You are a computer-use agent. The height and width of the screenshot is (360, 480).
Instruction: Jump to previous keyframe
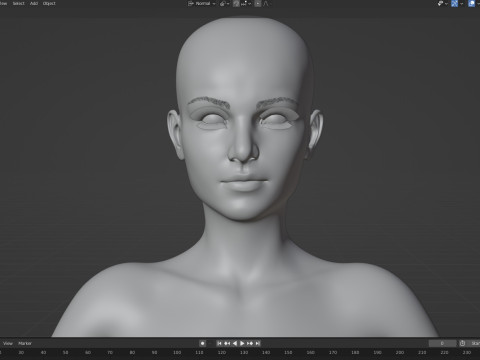227,343
